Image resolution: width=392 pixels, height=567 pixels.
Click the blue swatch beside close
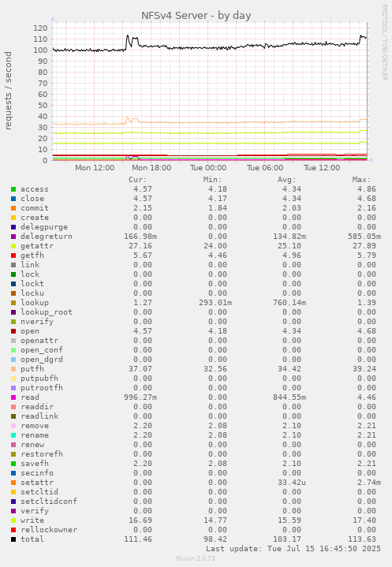click(13, 199)
